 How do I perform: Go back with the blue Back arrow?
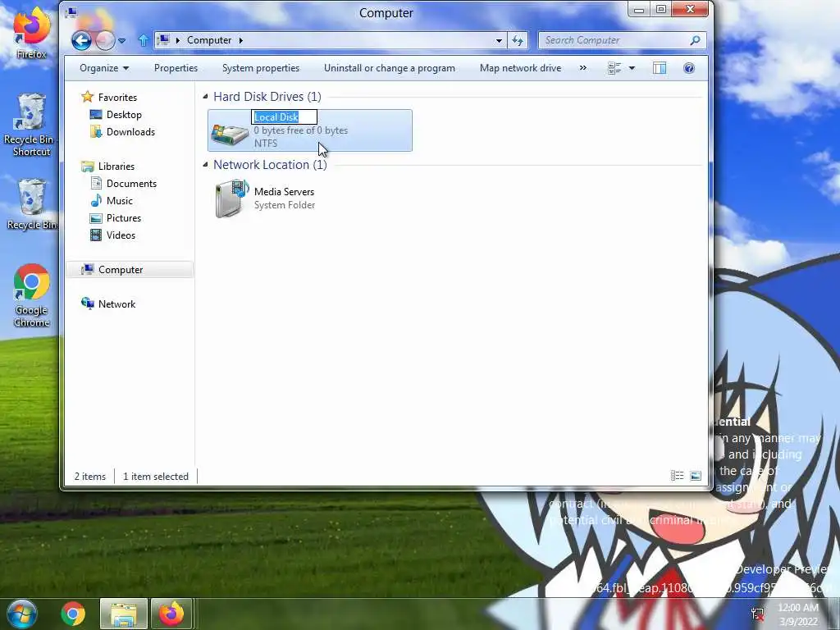81,40
